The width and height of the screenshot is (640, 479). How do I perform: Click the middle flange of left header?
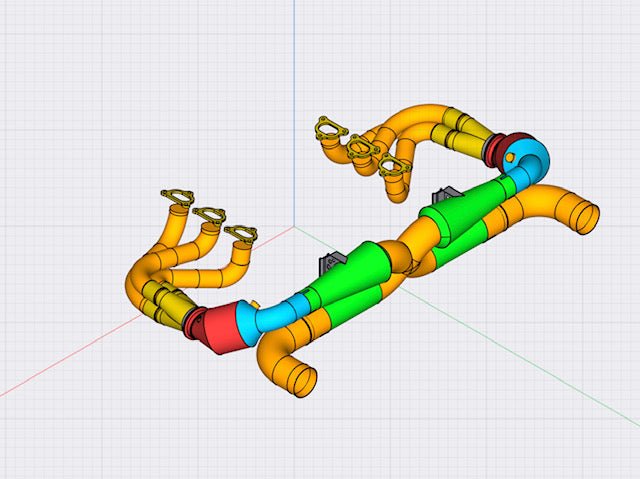pyautogui.click(x=209, y=215)
